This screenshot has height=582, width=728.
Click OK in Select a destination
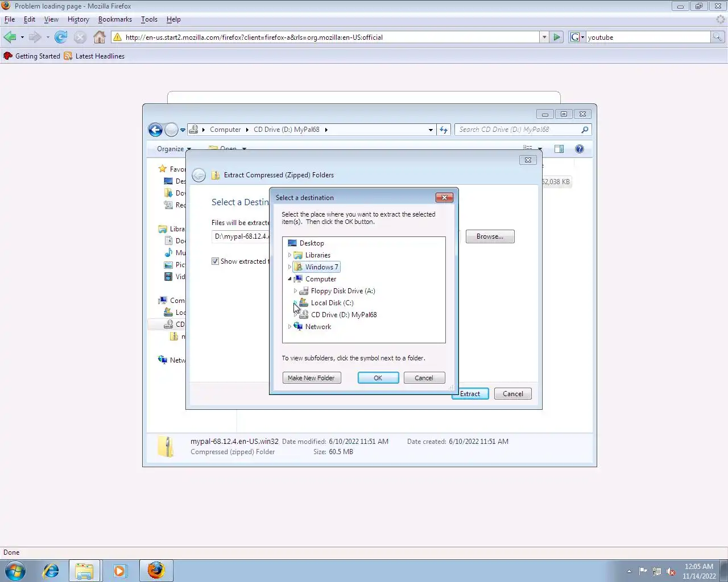click(x=378, y=378)
